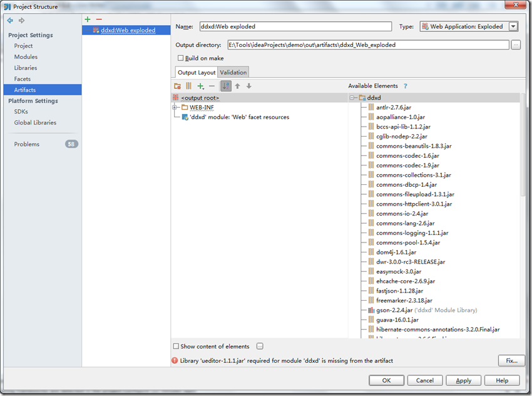Toggle alphabetical sorting in the Output Layout toolbar
Screen dimensions: 532x396
pos(225,86)
